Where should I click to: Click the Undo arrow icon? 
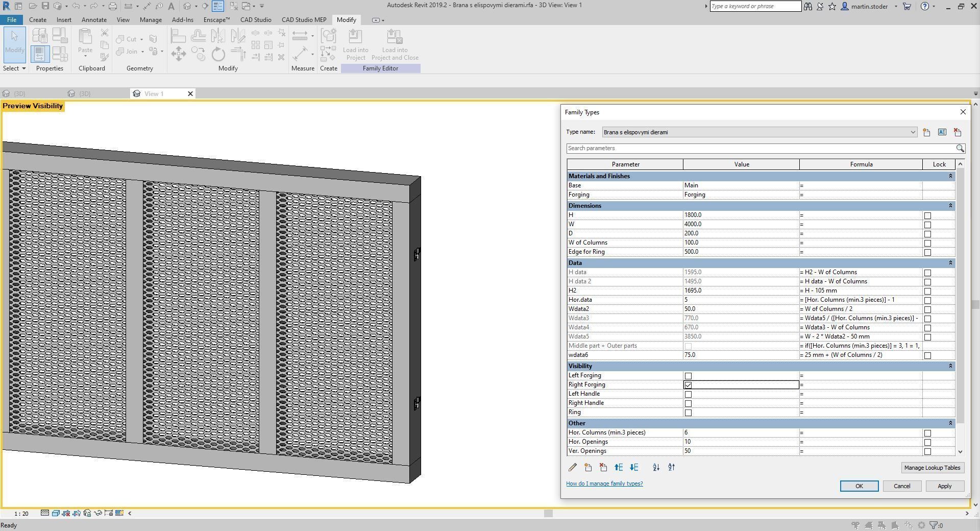tap(76, 6)
